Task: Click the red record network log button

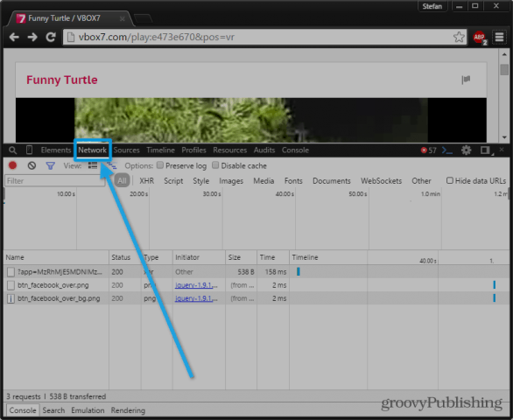Action: point(13,165)
